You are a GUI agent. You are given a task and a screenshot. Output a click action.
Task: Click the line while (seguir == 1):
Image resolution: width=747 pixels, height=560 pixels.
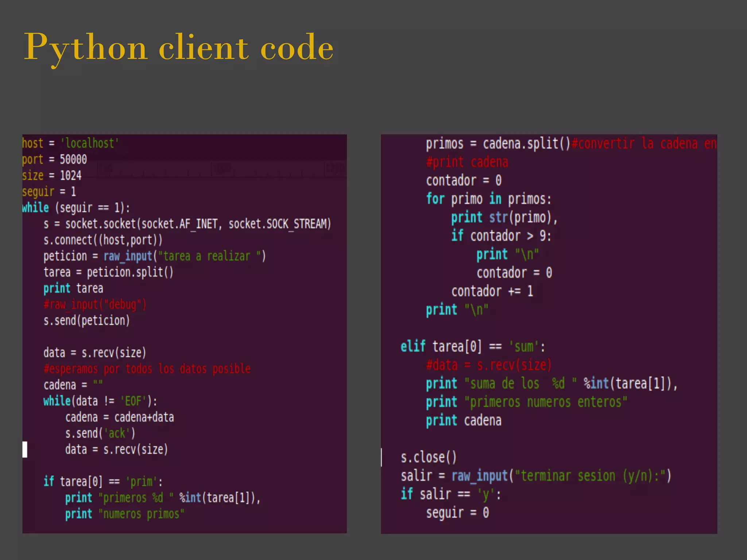pos(76,208)
